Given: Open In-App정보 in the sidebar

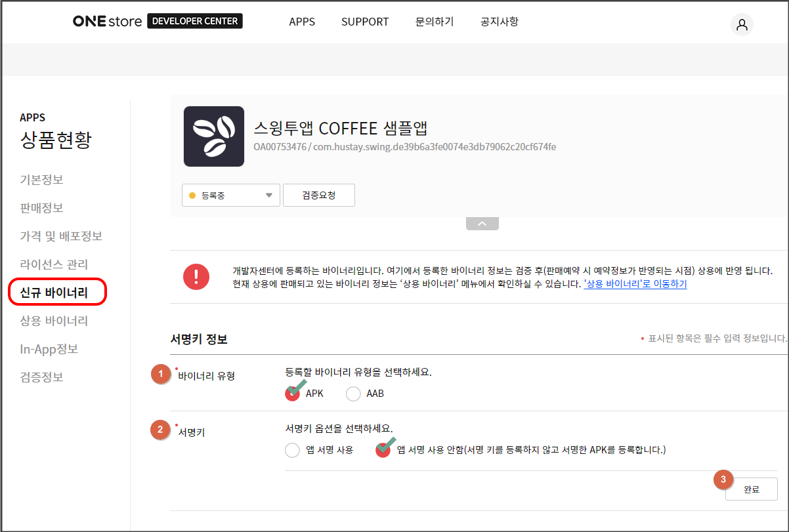Looking at the screenshot, I should click(x=49, y=349).
